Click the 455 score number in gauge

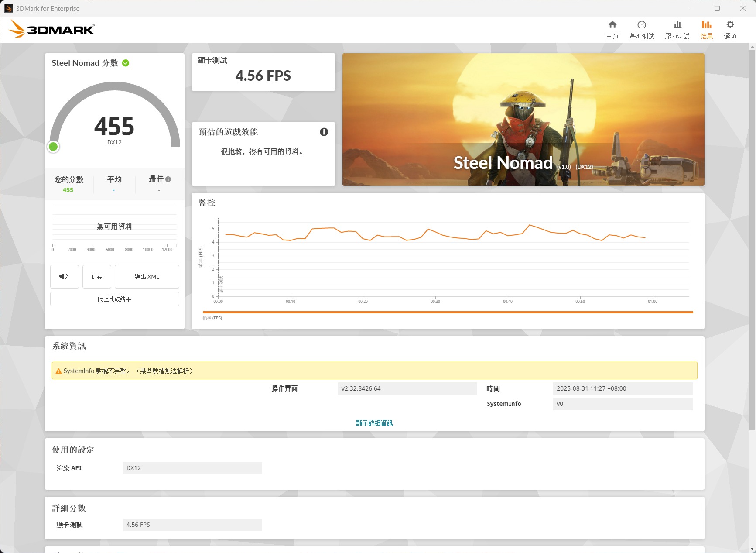tap(114, 127)
